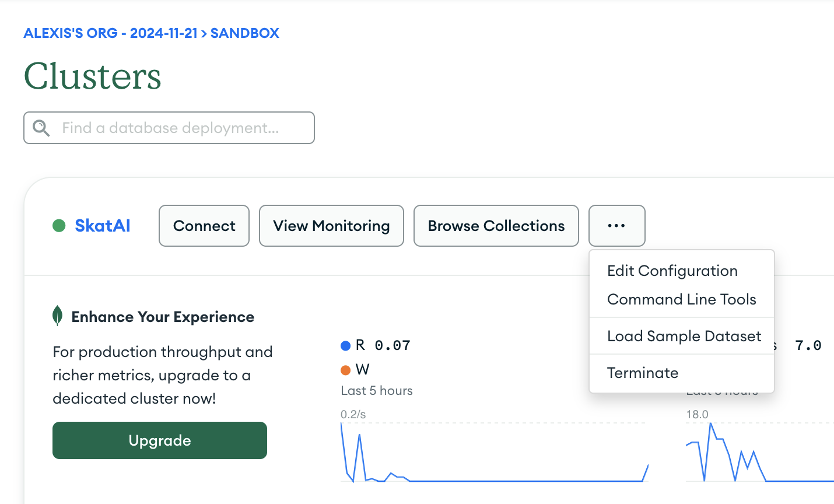Viewport: 834px width, 504px height.
Task: Open ALEXIS'S ORG - 2024-11-21 breadcrumb
Action: tap(110, 33)
